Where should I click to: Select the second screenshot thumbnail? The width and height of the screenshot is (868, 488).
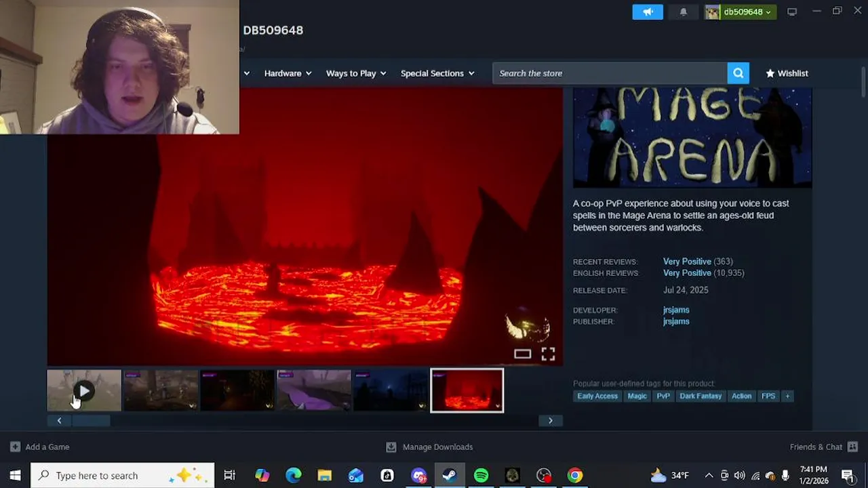tap(161, 390)
